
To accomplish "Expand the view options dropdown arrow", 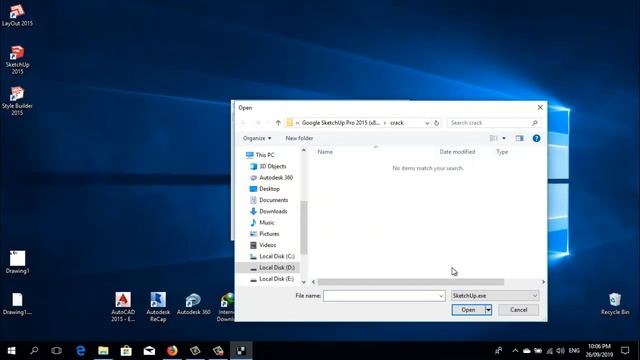I will coord(504,138).
